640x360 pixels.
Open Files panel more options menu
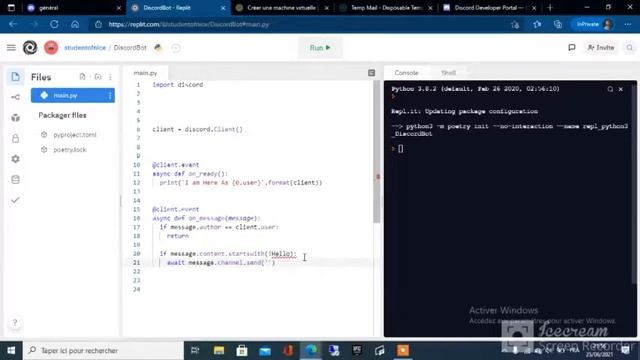(x=110, y=77)
